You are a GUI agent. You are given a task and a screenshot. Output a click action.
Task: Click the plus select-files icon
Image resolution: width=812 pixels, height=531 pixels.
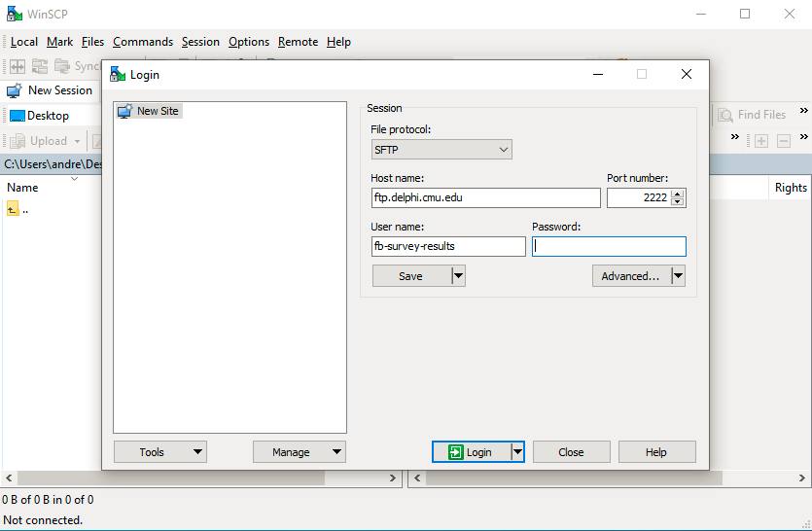pos(761,141)
